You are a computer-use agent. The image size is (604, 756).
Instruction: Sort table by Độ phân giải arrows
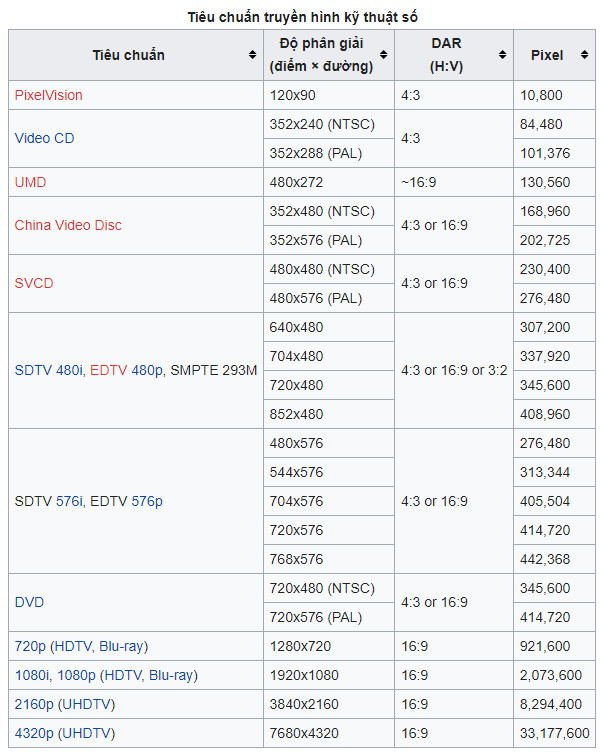(383, 55)
